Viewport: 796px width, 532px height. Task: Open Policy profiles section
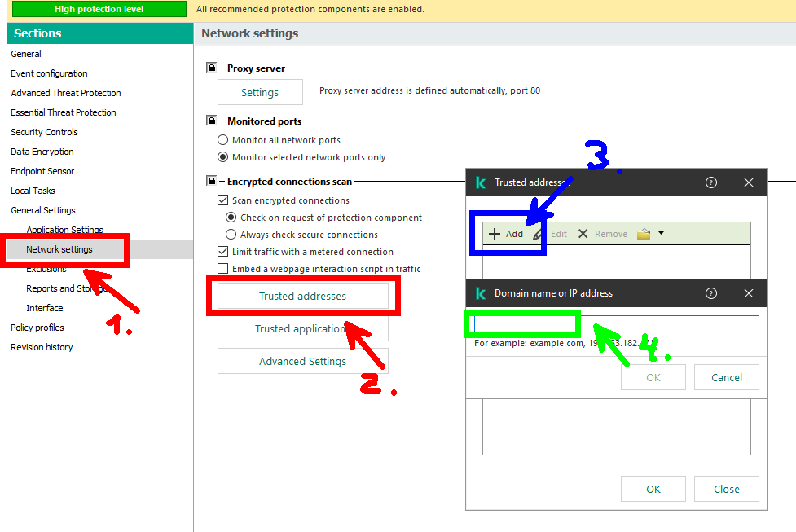click(x=37, y=328)
